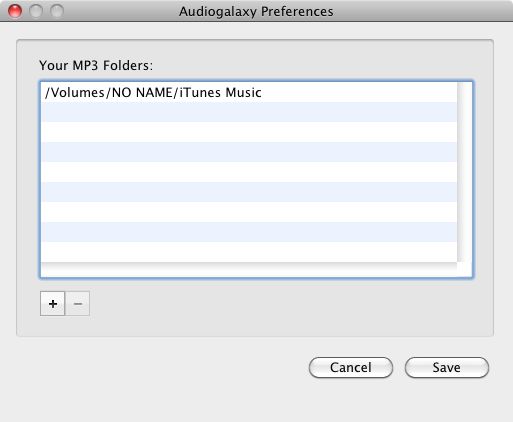Select the empty second row of the folder list
Image resolution: width=513 pixels, height=422 pixels.
[249, 112]
